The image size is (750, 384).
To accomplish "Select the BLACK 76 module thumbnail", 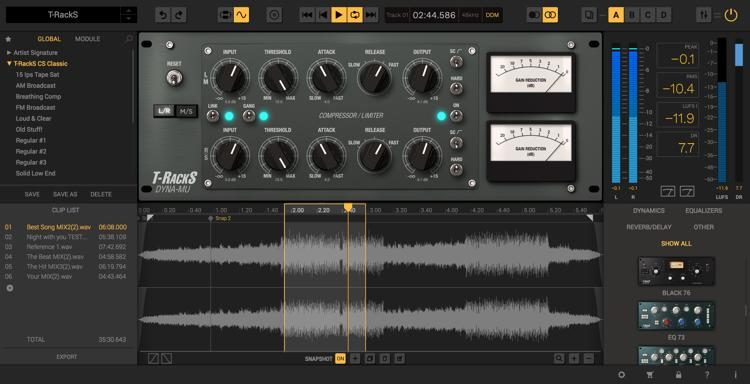I will pos(676,271).
